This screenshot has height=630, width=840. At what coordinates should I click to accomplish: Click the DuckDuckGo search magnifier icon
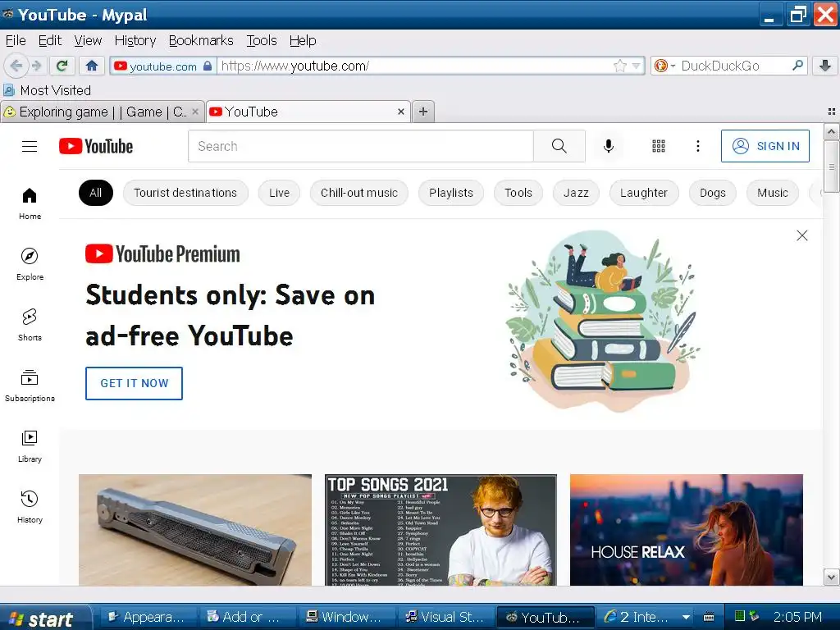(x=797, y=66)
